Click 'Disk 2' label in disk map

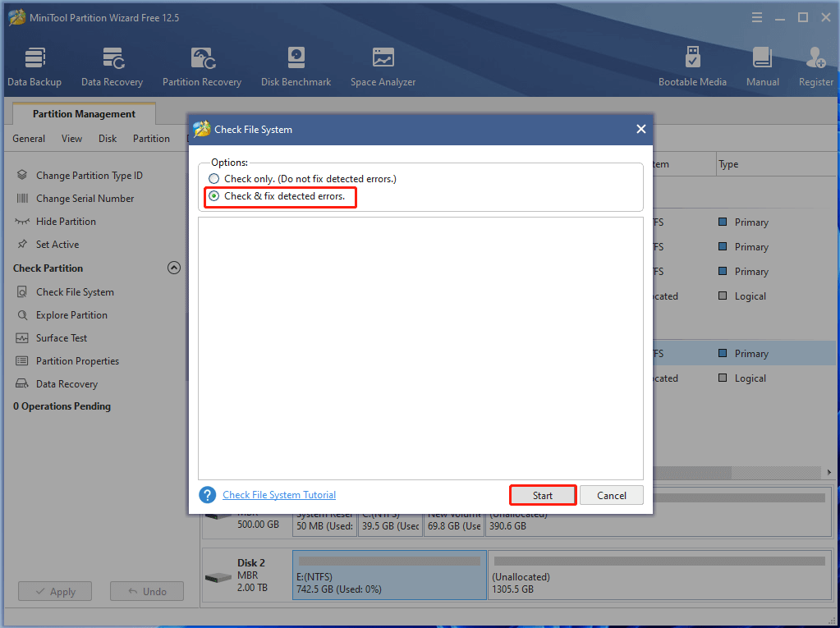(x=251, y=563)
